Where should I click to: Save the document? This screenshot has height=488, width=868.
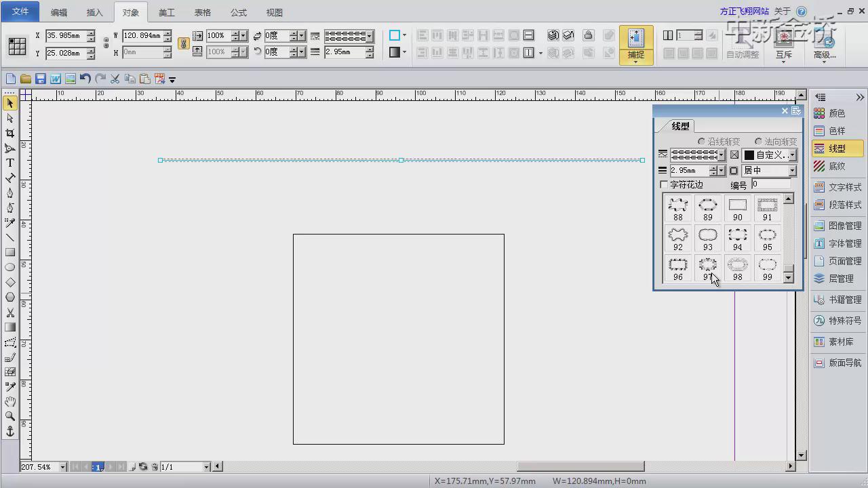41,79
